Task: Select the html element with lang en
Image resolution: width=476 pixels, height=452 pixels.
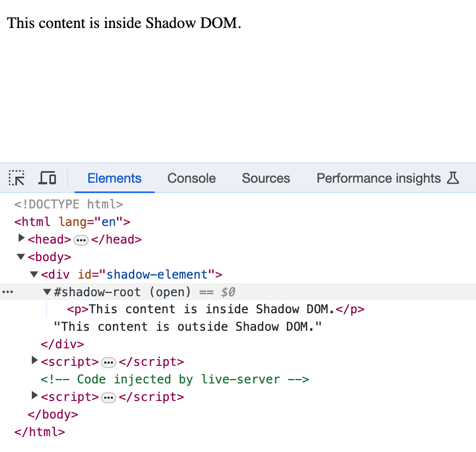Action: [x=71, y=222]
